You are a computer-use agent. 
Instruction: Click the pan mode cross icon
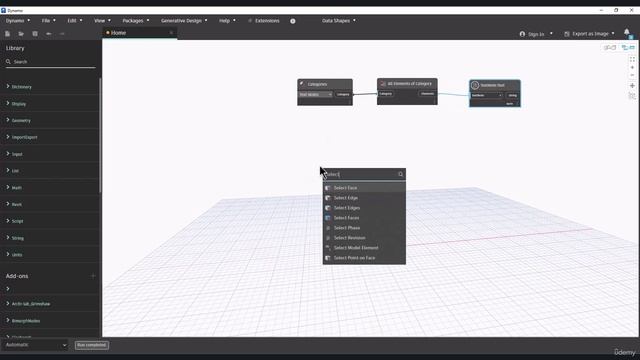(x=632, y=86)
